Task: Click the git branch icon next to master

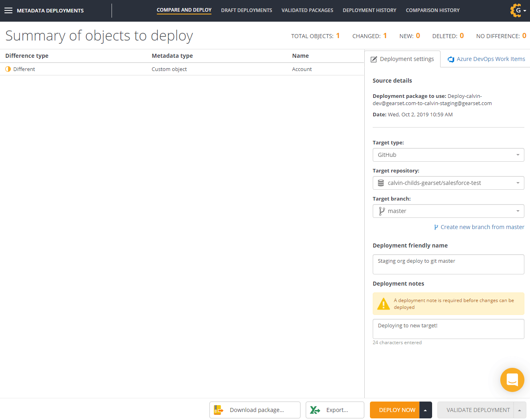Action: point(381,211)
